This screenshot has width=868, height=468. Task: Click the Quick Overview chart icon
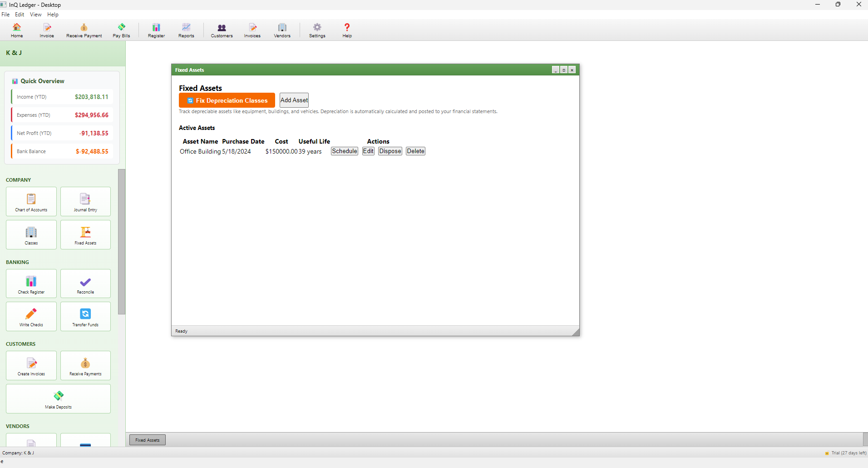click(x=15, y=81)
